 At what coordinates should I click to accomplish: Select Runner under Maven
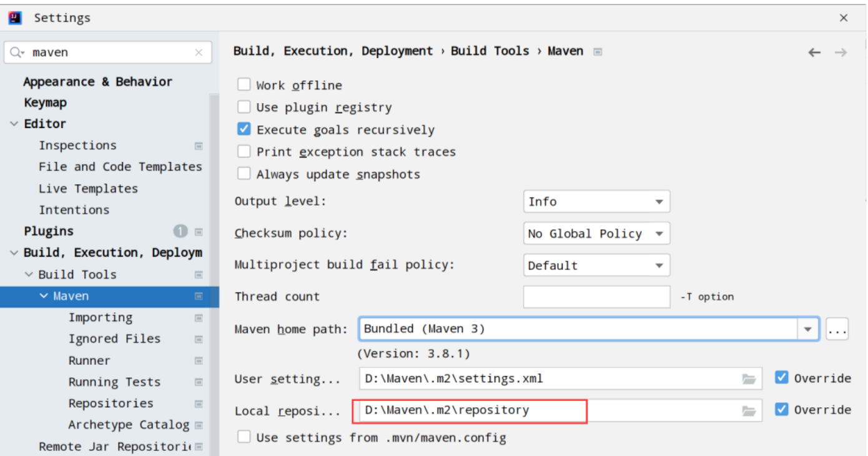(x=89, y=361)
